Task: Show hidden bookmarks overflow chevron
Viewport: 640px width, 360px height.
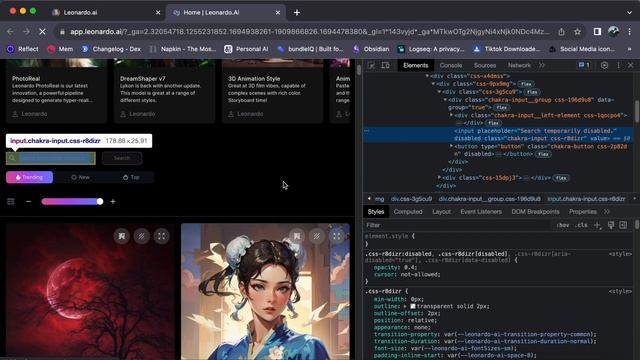Action: (x=629, y=49)
